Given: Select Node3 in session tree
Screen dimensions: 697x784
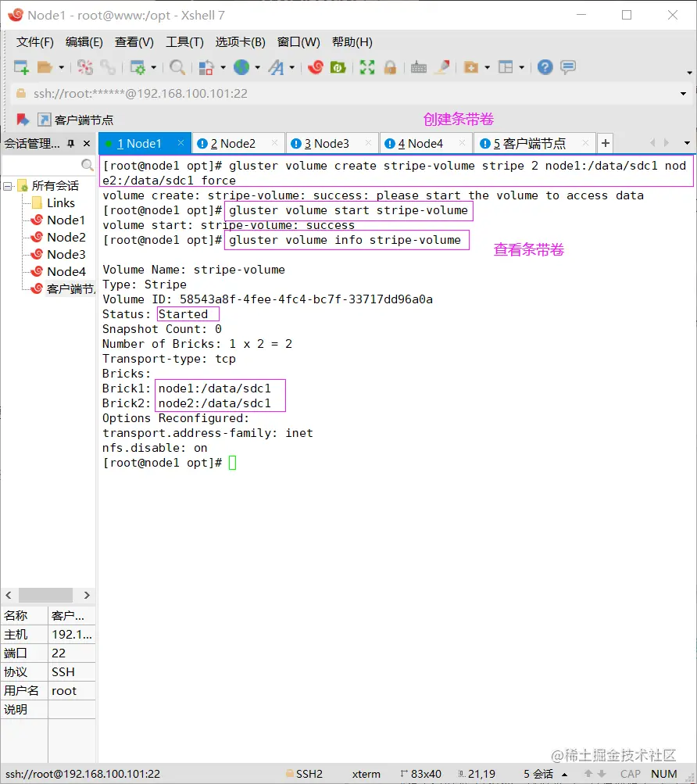Looking at the screenshot, I should coord(66,255).
